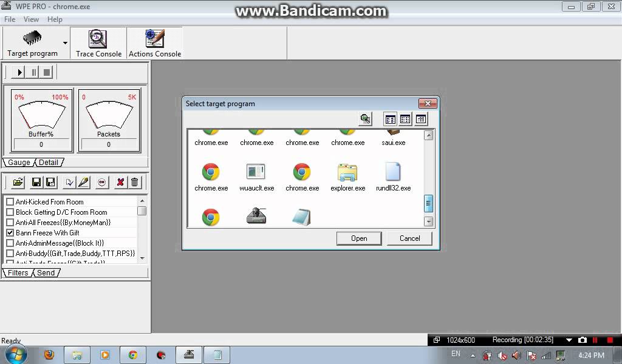Click the process list scrollbar thumb
The width and height of the screenshot is (622, 364).
pyautogui.click(x=428, y=204)
